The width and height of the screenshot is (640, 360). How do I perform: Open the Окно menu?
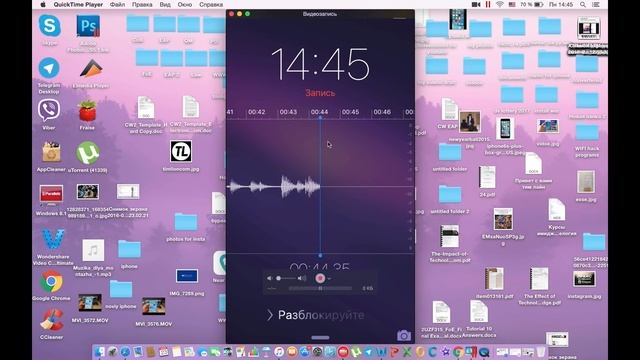[x=184, y=4]
